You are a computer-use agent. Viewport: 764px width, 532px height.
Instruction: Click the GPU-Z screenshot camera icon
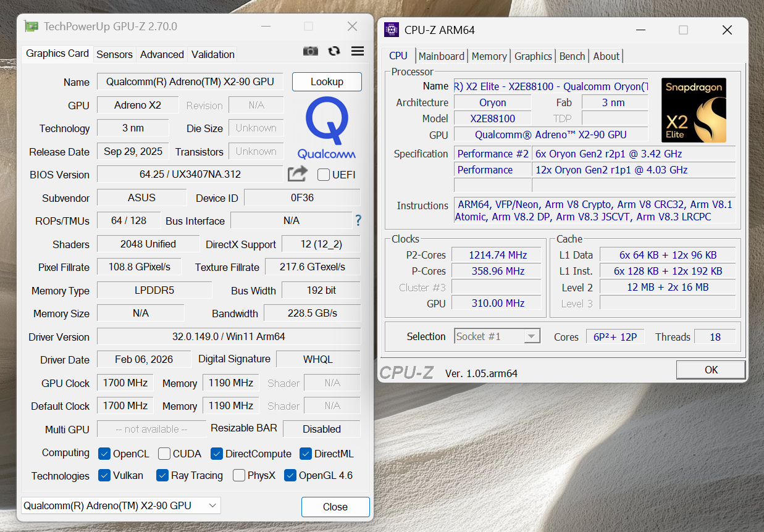(x=310, y=51)
